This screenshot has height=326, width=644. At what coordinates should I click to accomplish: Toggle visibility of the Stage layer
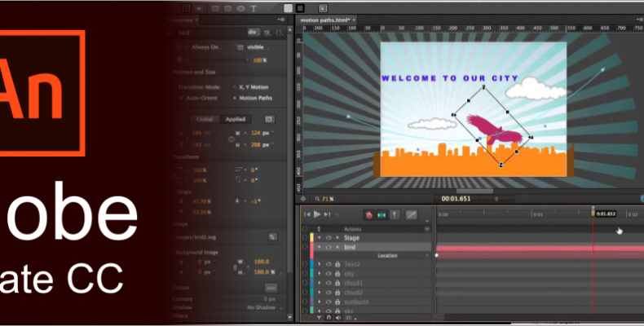[x=329, y=238]
